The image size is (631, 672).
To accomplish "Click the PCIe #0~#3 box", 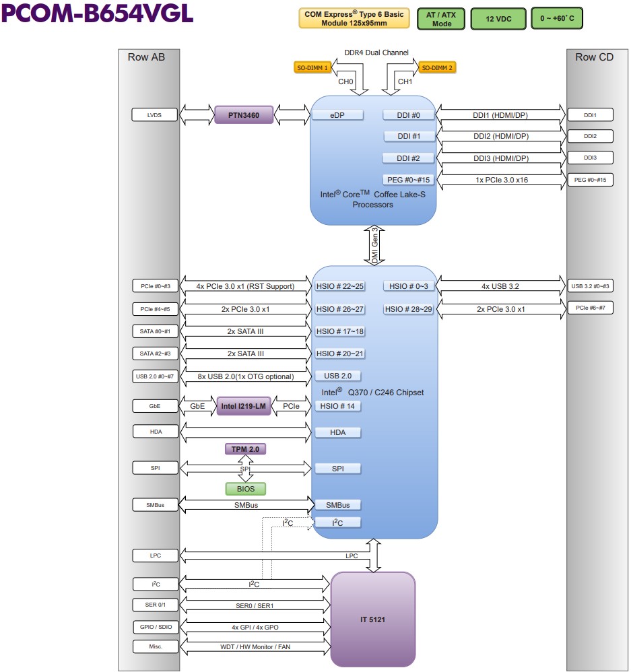I will [x=155, y=286].
